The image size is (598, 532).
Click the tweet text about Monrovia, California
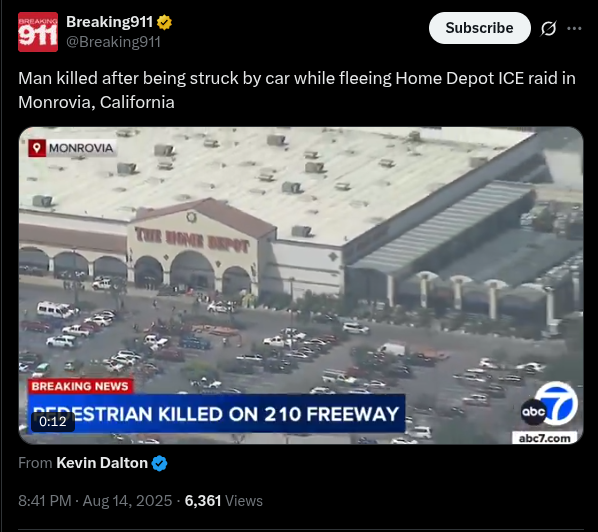click(297, 90)
